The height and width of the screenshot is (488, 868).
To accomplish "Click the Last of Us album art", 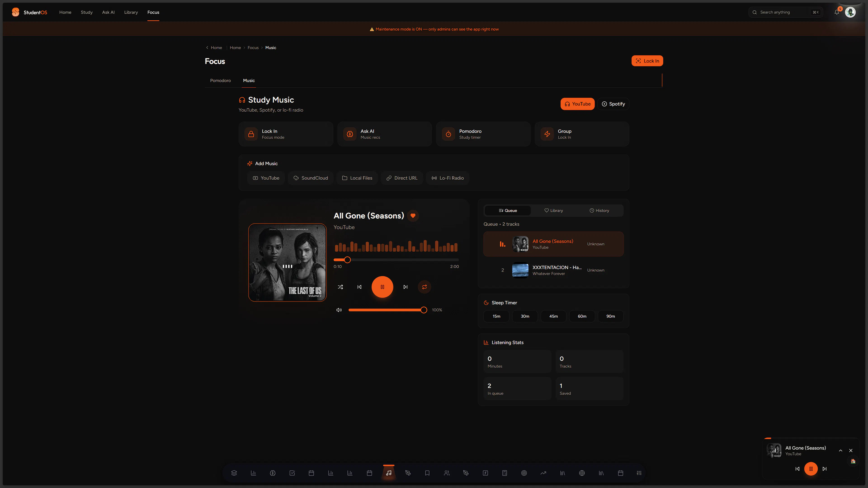I will (x=287, y=262).
